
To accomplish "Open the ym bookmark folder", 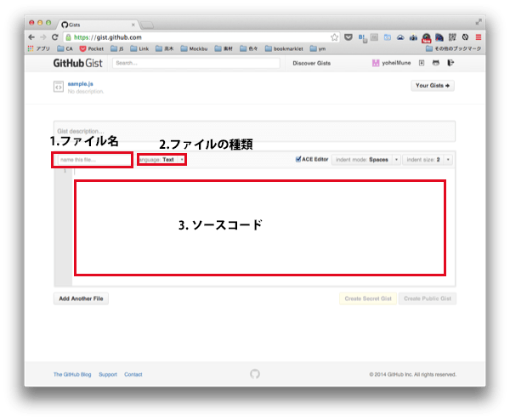I will (x=318, y=48).
